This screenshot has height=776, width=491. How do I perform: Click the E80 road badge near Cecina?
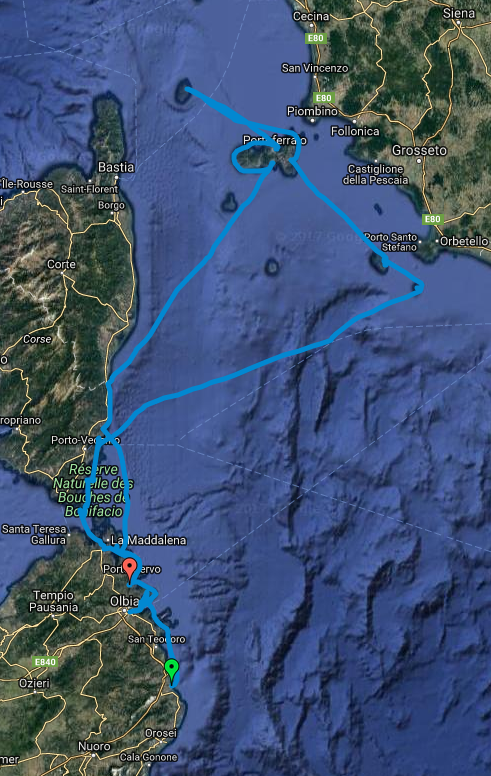(x=315, y=38)
